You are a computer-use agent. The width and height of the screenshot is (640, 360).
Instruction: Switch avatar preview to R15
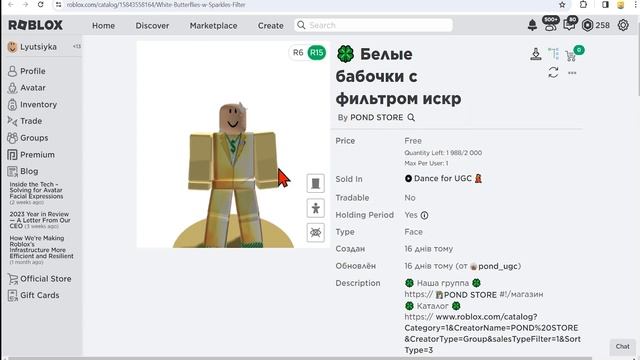click(x=317, y=53)
